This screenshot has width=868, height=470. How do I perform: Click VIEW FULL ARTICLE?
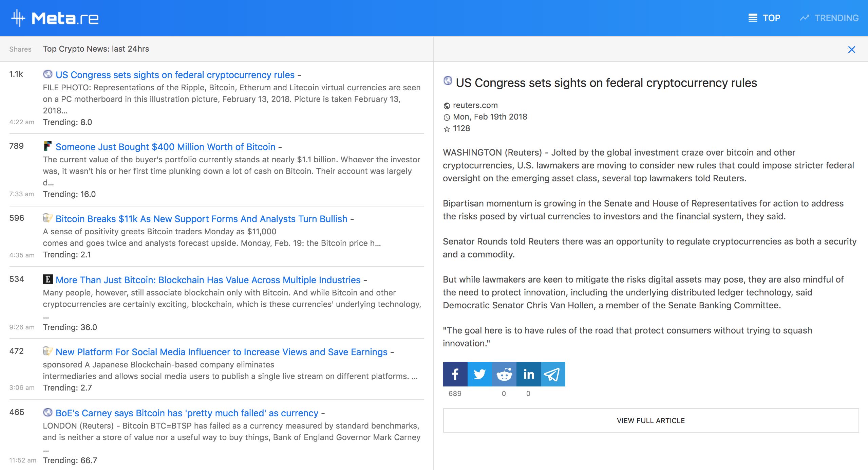click(x=651, y=420)
